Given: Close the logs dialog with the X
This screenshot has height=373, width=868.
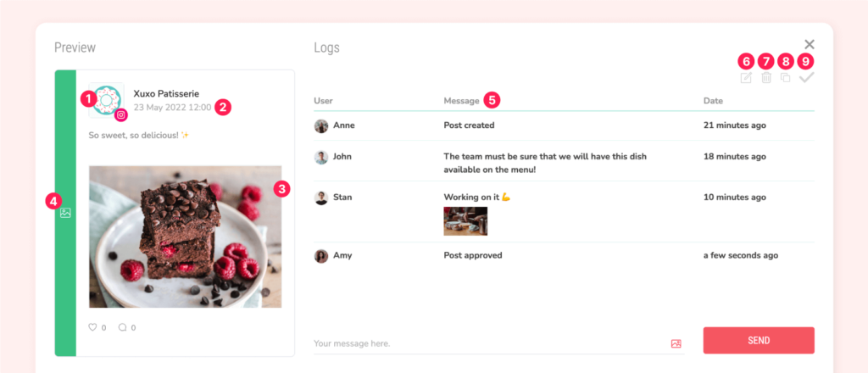Looking at the screenshot, I should (x=810, y=44).
